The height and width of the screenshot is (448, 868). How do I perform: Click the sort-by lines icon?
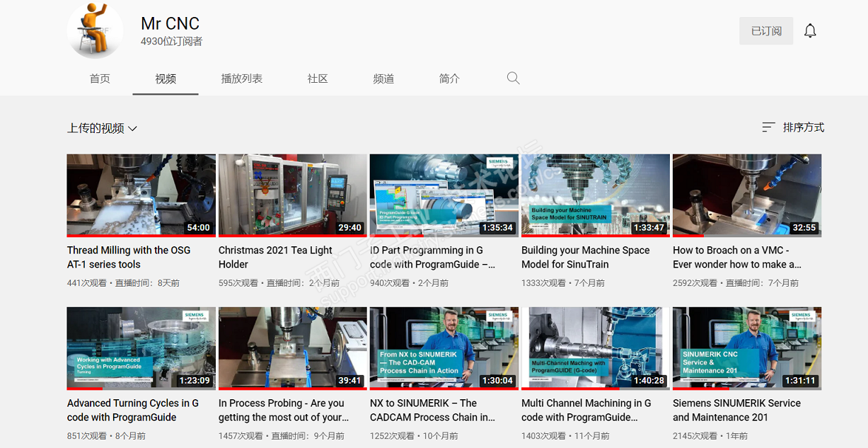pos(768,127)
